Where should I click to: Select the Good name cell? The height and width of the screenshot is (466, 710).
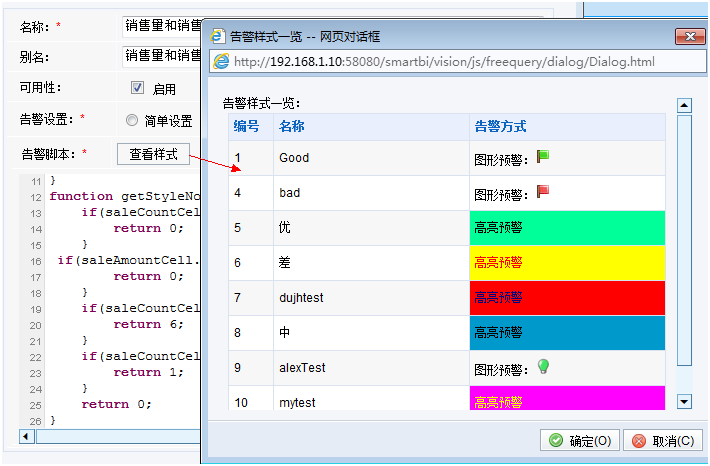point(371,158)
